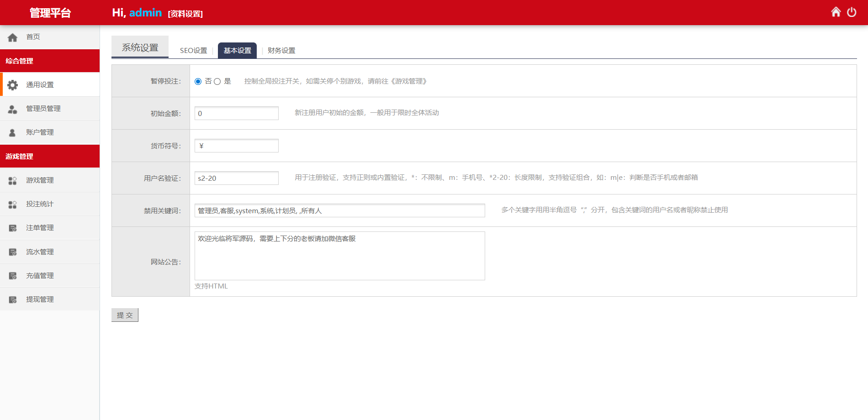
Task: Click the icon next to 流水管理
Action: coord(13,252)
